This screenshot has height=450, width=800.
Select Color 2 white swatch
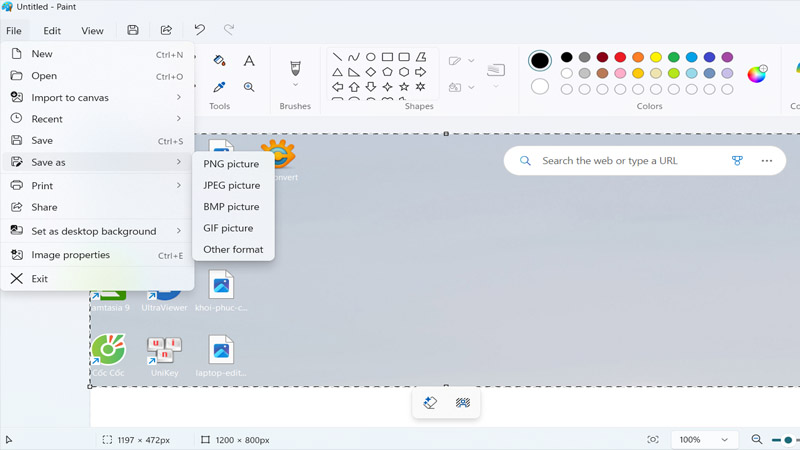coord(539,86)
